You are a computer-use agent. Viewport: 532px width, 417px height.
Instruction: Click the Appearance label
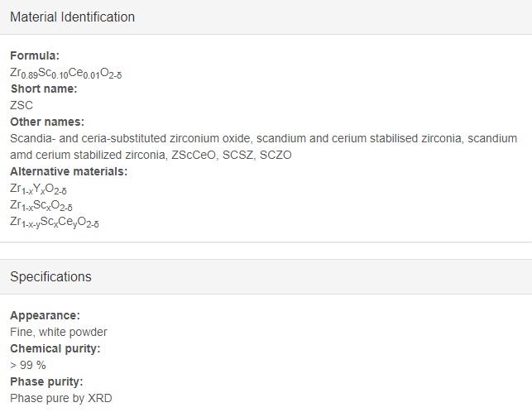tap(46, 315)
